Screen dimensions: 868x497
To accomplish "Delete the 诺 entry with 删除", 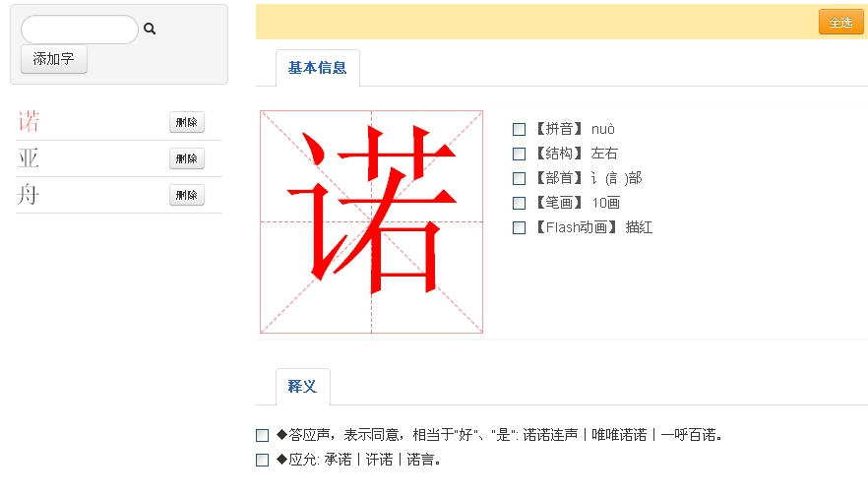I will [x=187, y=122].
